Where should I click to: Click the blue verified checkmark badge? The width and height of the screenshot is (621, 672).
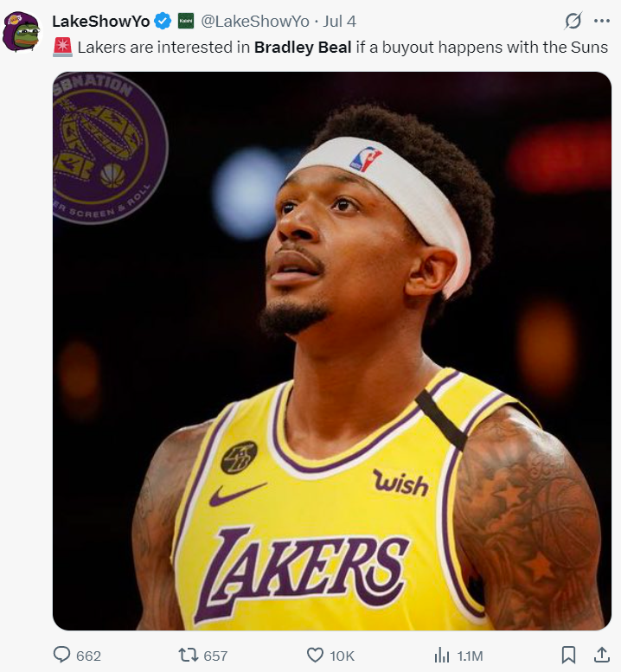[163, 21]
